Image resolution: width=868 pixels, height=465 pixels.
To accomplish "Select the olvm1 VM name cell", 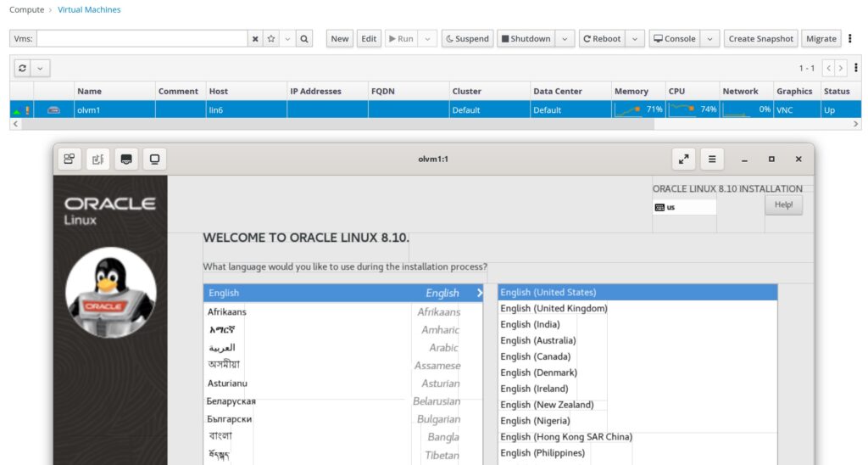I will (114, 109).
